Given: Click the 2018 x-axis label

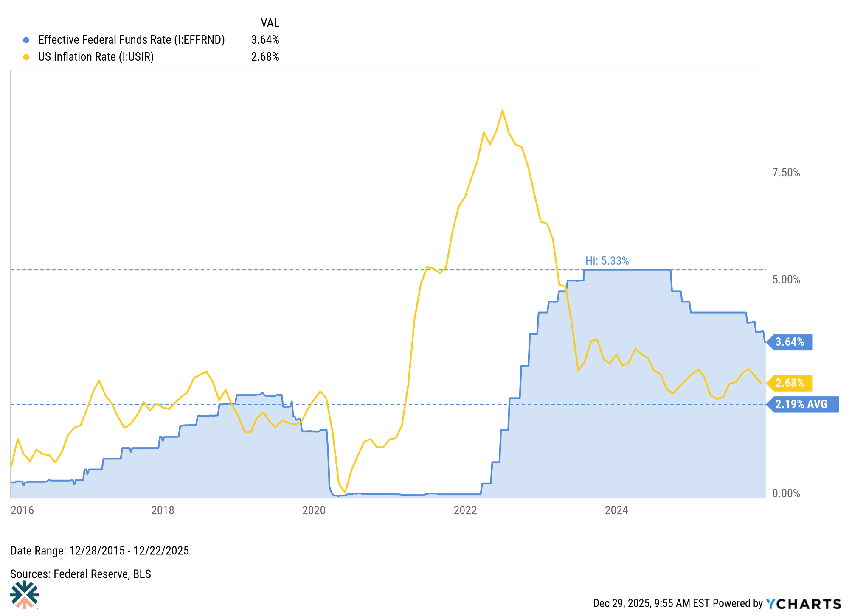Looking at the screenshot, I should [x=163, y=510].
